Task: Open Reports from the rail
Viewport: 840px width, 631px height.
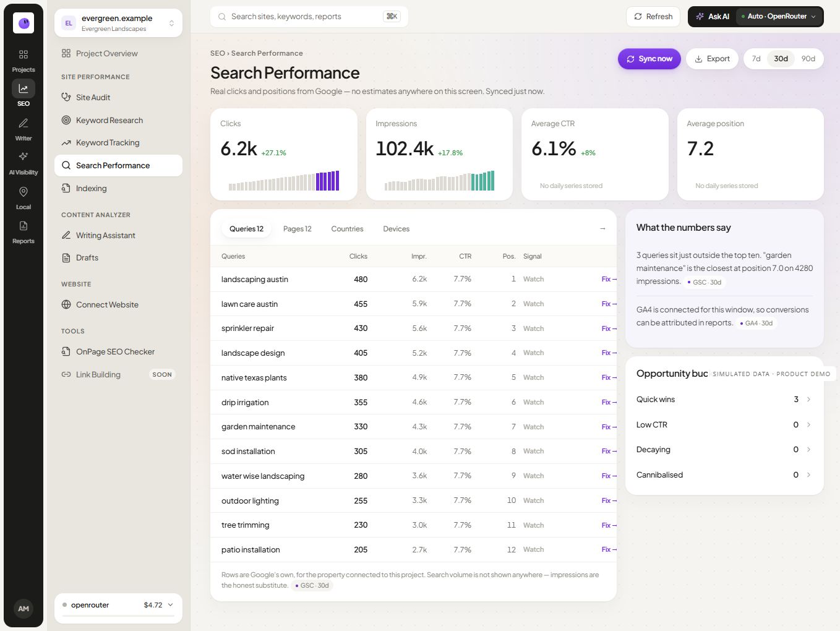Action: coord(24,231)
